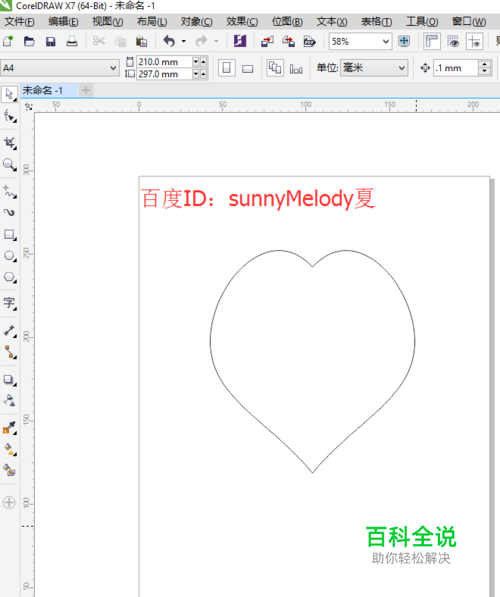Save the document
This screenshot has width=500, height=597.
tap(51, 41)
